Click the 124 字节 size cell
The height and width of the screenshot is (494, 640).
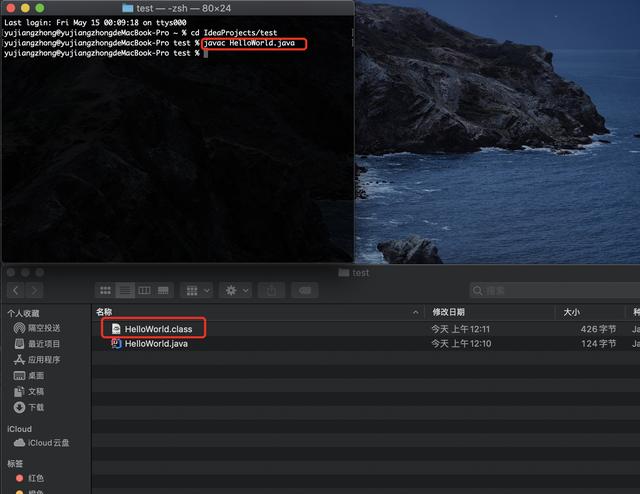coord(598,344)
